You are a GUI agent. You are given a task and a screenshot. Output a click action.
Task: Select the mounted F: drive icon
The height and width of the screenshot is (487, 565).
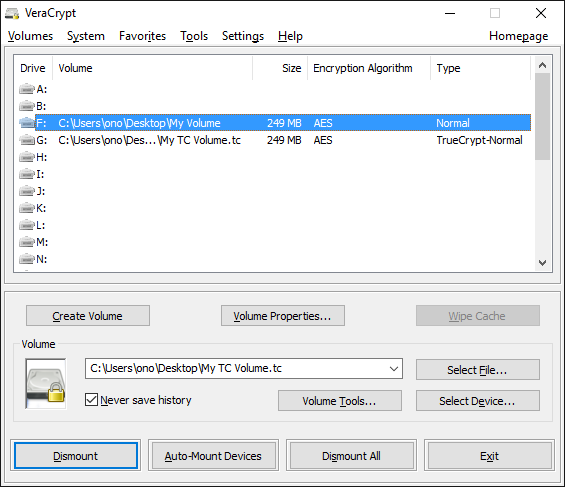coord(27,123)
